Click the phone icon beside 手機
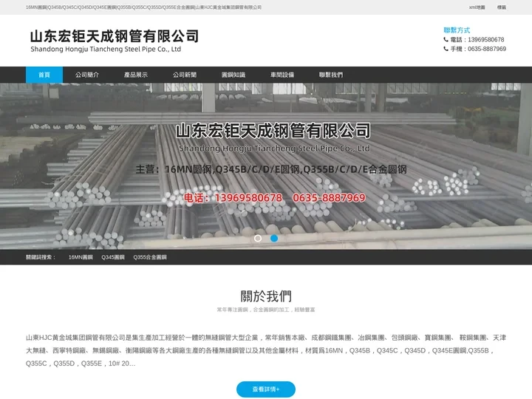This screenshot has width=532, height=399. pyautogui.click(x=446, y=49)
